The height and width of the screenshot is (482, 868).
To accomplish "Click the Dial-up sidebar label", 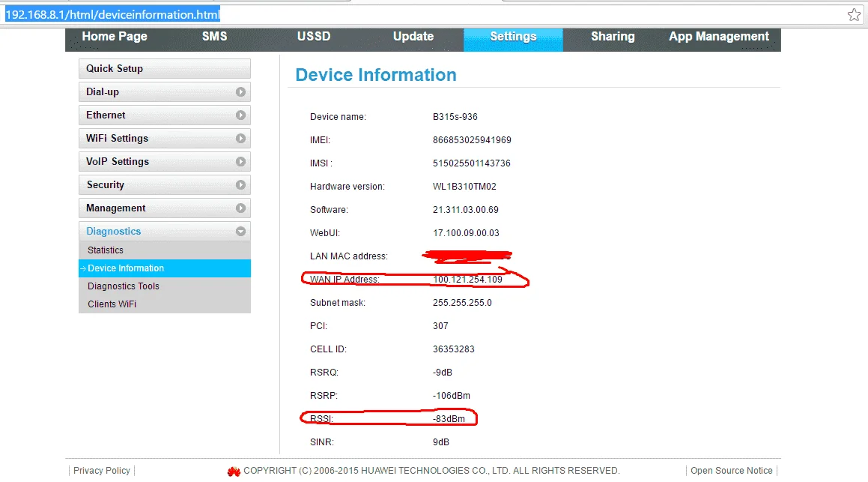I will (103, 92).
